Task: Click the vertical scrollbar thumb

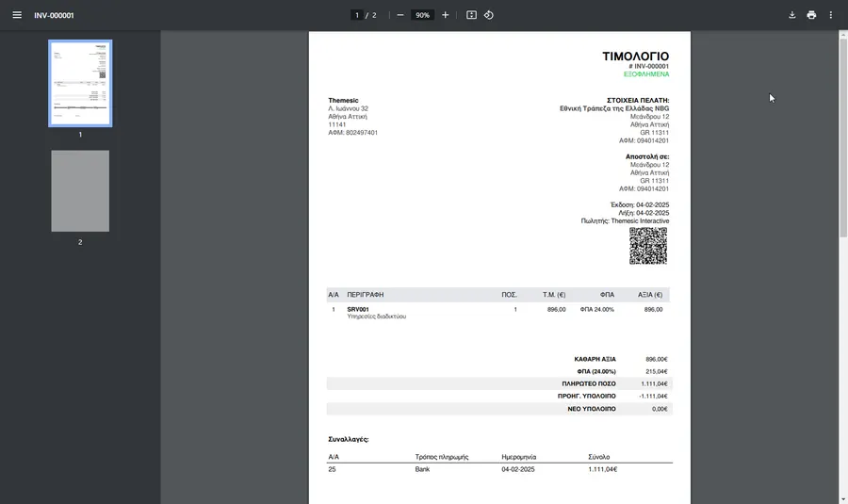Action: 843,138
